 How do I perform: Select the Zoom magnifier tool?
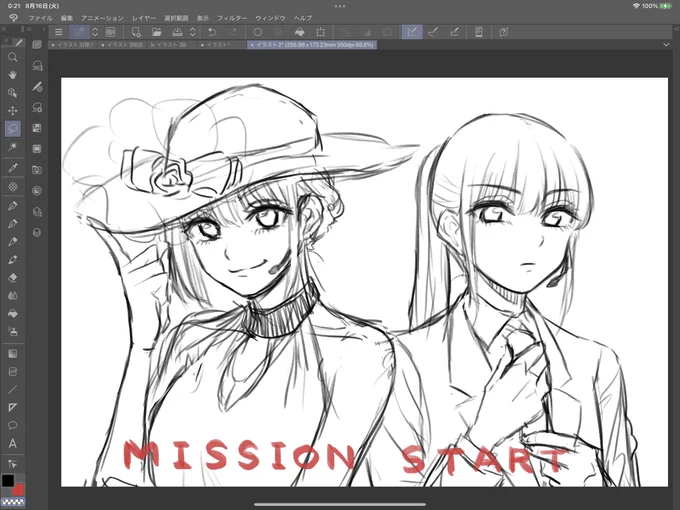[x=13, y=57]
